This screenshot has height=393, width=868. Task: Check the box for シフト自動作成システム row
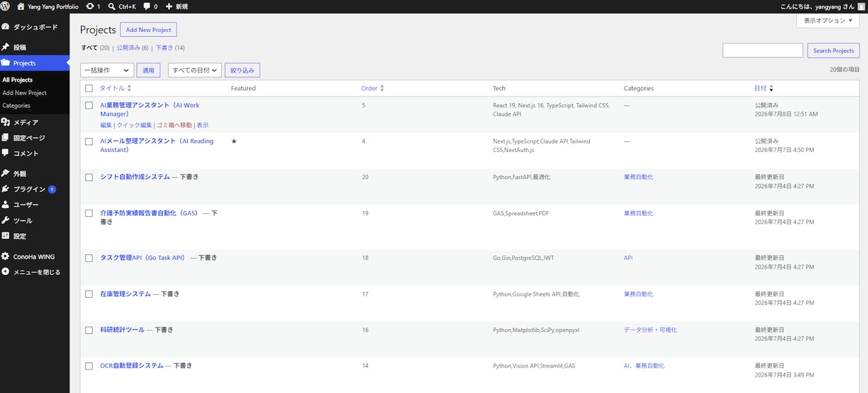[89, 177]
